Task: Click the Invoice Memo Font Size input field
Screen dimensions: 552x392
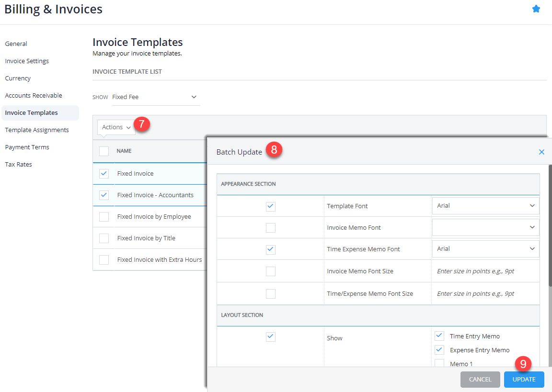Action: click(x=485, y=271)
